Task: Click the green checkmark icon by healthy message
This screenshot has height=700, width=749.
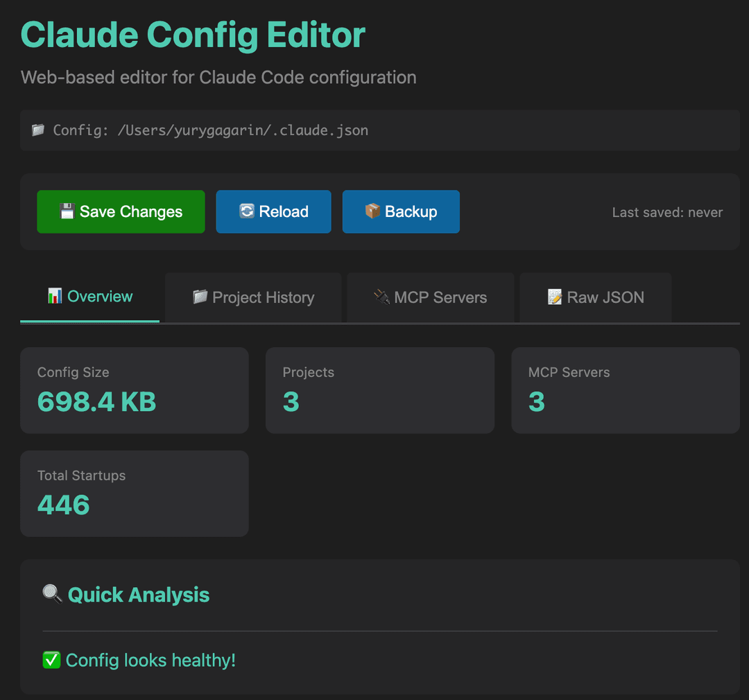Action: coord(51,660)
